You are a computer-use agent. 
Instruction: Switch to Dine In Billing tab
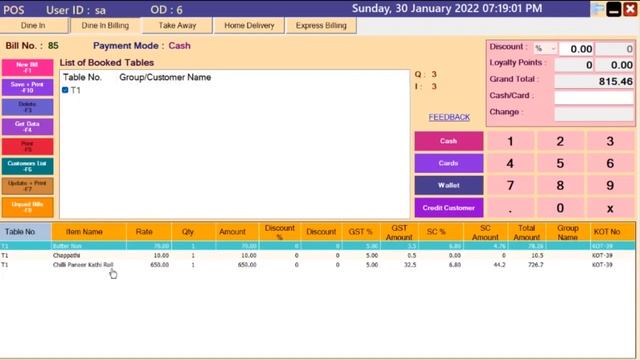pyautogui.click(x=105, y=25)
